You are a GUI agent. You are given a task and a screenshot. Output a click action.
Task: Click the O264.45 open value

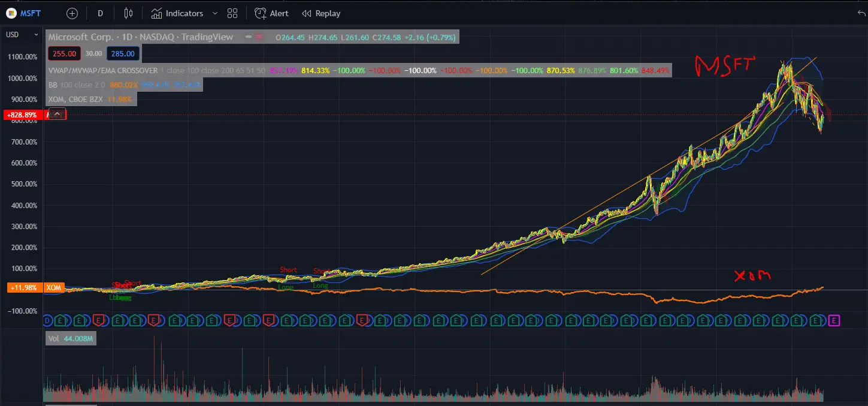[x=290, y=37]
